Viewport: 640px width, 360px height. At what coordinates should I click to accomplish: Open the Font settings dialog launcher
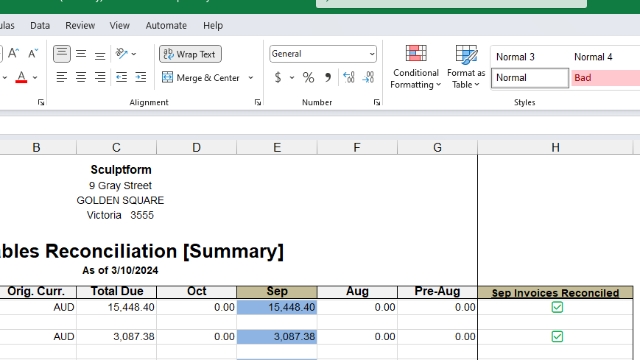coord(41,102)
